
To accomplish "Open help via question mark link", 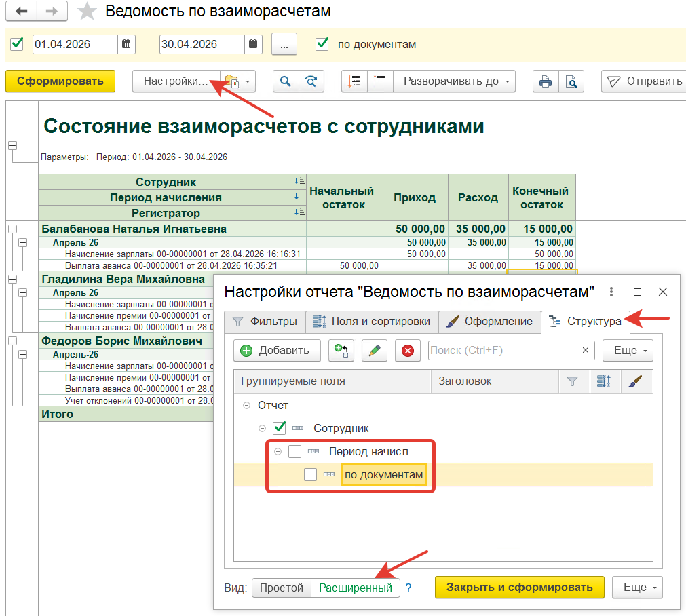I will (408, 588).
